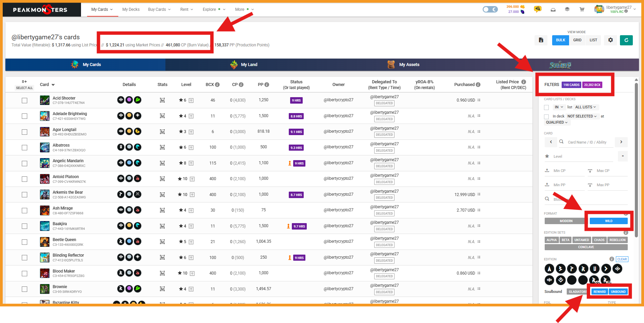Open the Buy Cards dropdown
The image size is (644, 323).
coord(159,9)
